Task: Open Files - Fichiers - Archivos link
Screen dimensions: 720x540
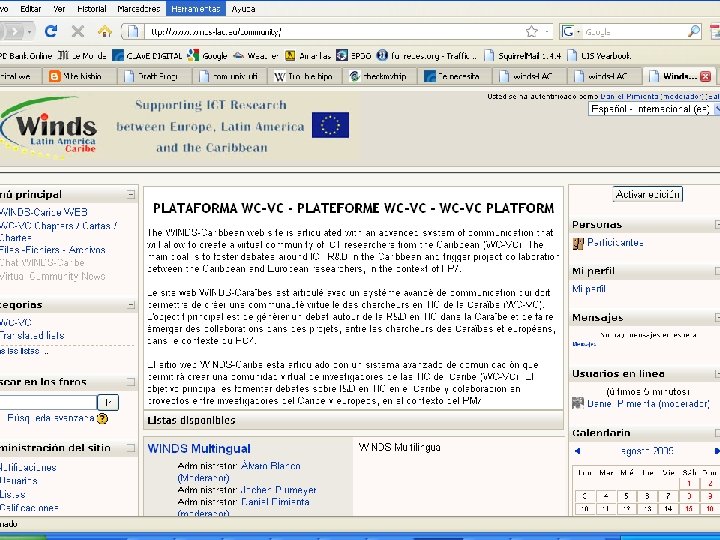Action: 53,250
